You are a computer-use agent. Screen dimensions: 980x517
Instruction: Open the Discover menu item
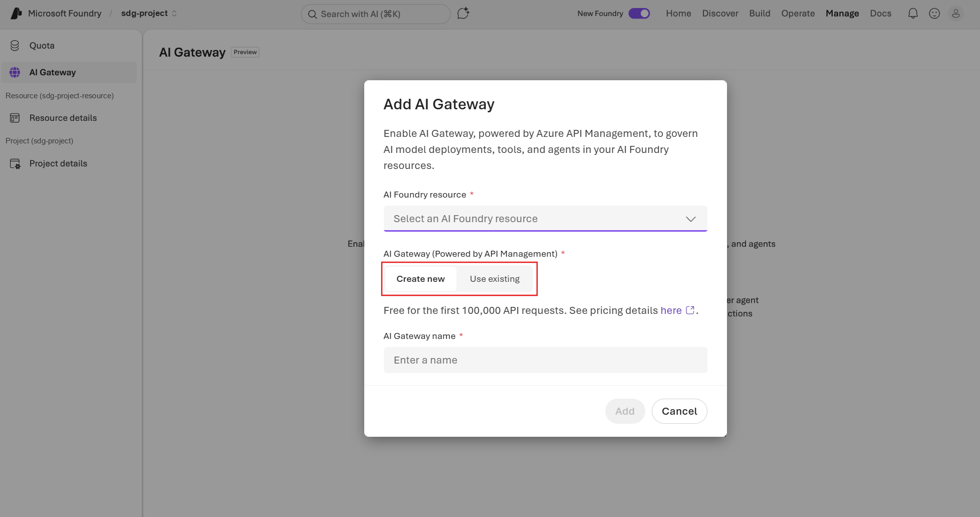click(720, 14)
